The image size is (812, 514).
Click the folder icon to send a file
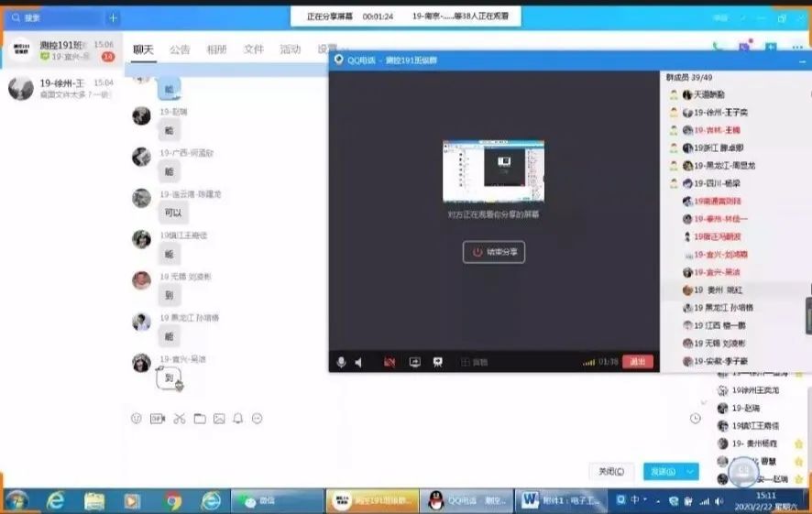tap(199, 419)
